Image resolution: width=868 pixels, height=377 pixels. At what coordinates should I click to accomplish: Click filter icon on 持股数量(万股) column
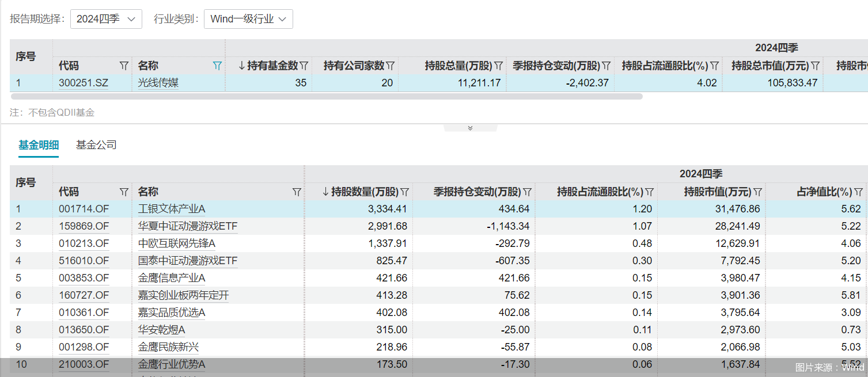click(405, 192)
